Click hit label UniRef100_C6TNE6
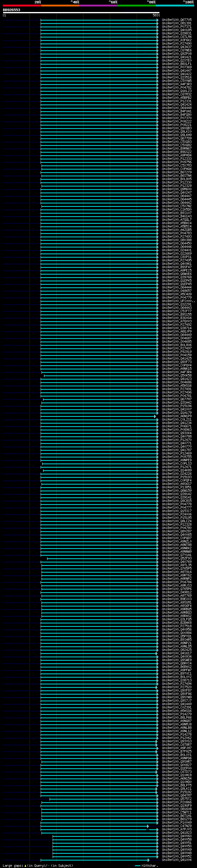 (176, 50)
